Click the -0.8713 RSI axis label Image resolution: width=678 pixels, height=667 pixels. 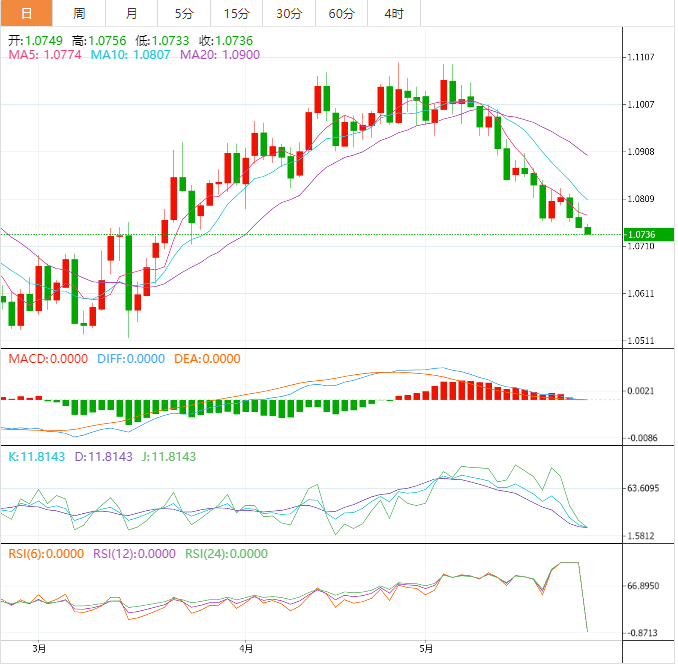tap(642, 633)
